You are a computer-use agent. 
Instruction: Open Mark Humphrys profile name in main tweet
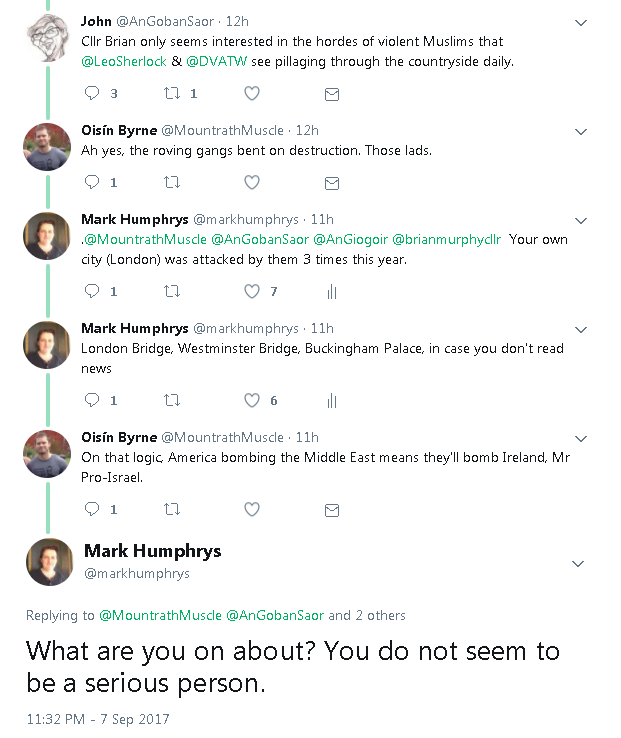(152, 552)
